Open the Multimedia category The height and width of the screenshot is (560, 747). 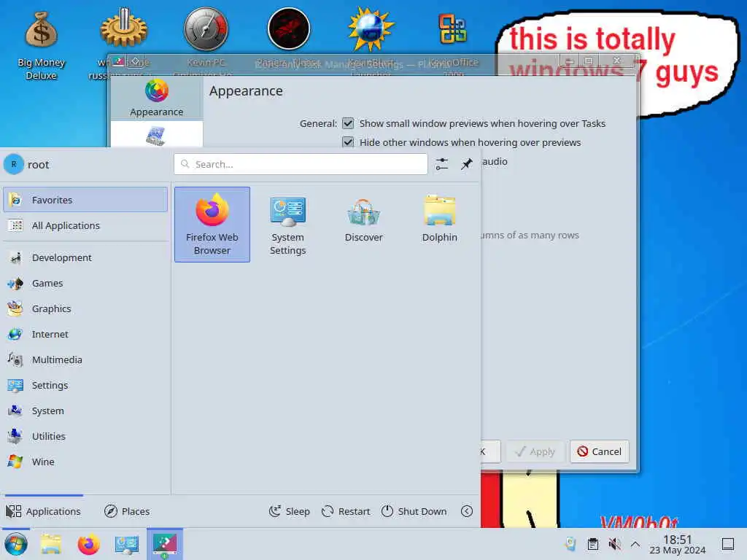pos(85,359)
